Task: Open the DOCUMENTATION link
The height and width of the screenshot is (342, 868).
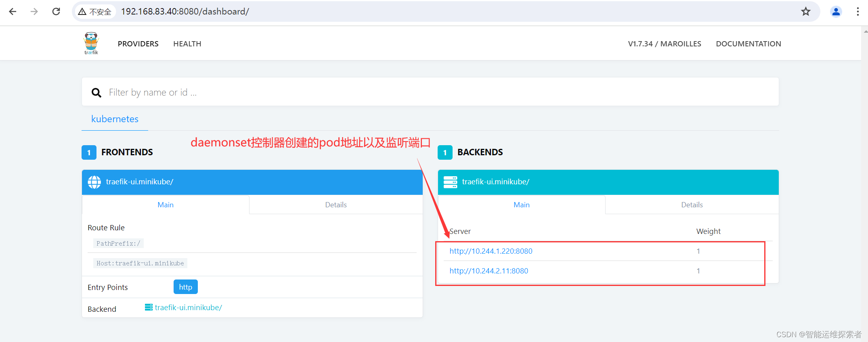Action: point(748,44)
